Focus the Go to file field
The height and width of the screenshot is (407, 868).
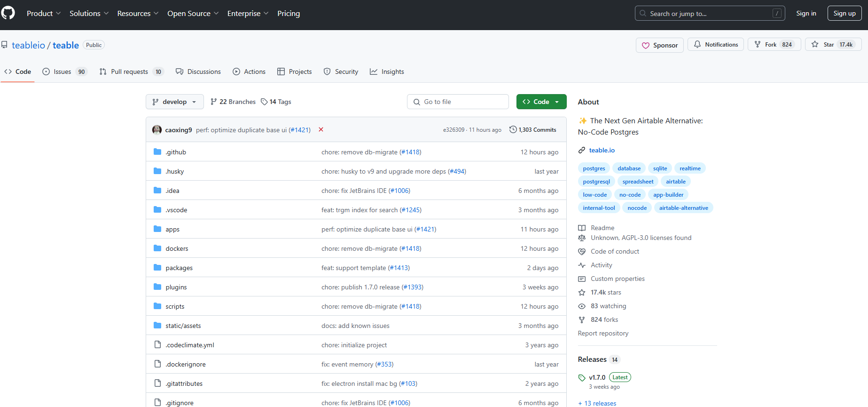click(458, 102)
